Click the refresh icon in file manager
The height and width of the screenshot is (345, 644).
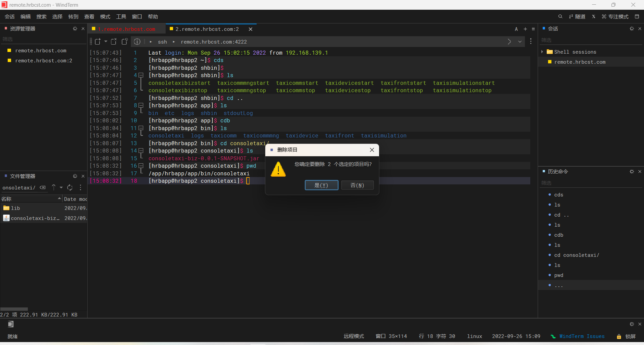pos(70,188)
